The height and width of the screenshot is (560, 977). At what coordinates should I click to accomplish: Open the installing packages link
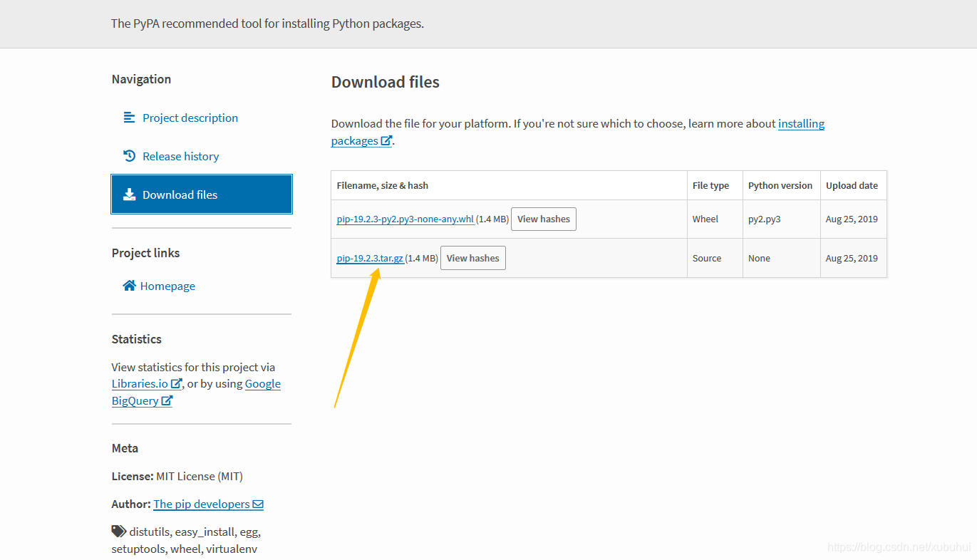click(x=578, y=132)
